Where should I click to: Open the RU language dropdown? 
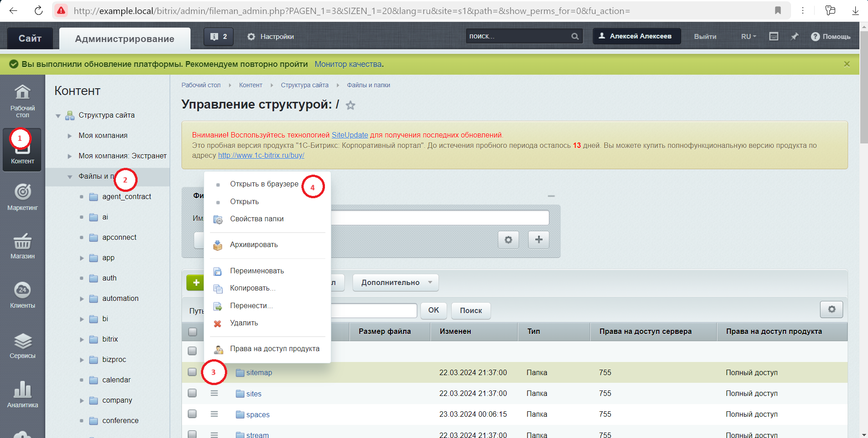749,36
